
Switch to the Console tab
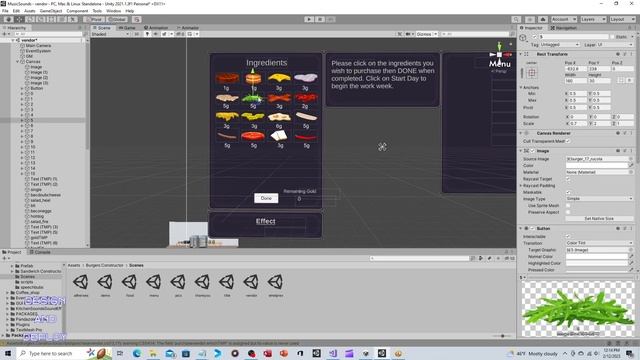click(x=40, y=252)
